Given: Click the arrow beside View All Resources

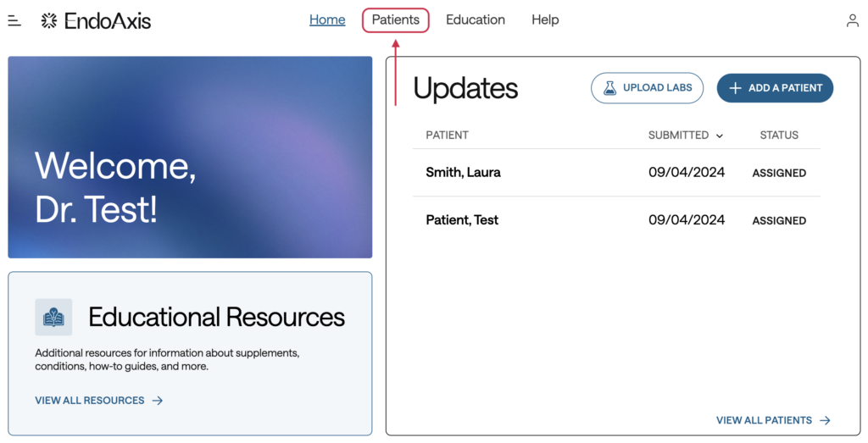Looking at the screenshot, I should (x=158, y=401).
